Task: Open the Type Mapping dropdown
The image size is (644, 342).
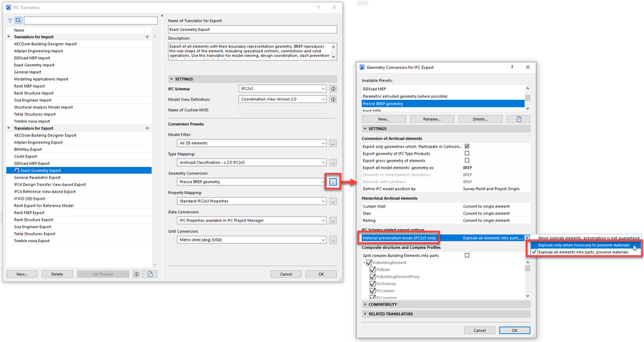Action: (x=252, y=162)
